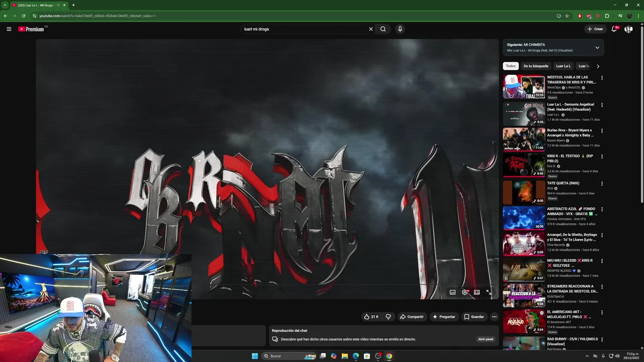Open WESTCOL HABLA DE LAS TIRADERAS thumbnail
The width and height of the screenshot is (644, 362).
(x=524, y=87)
